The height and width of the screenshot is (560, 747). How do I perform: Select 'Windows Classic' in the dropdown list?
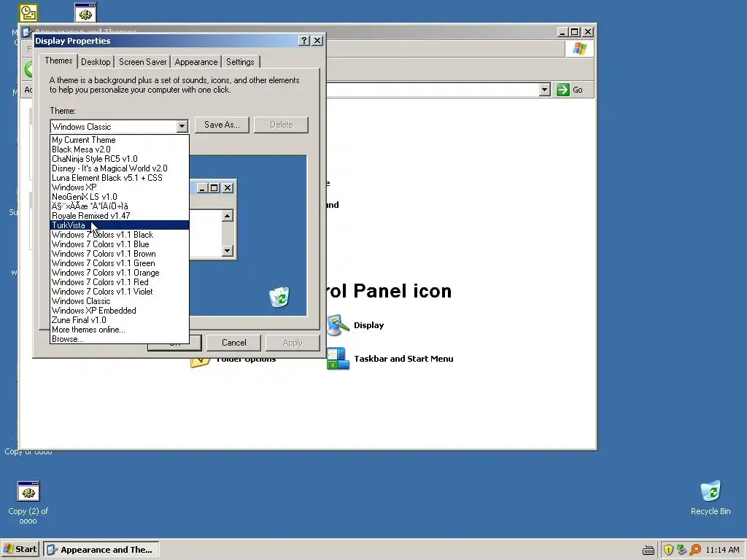[120, 301]
